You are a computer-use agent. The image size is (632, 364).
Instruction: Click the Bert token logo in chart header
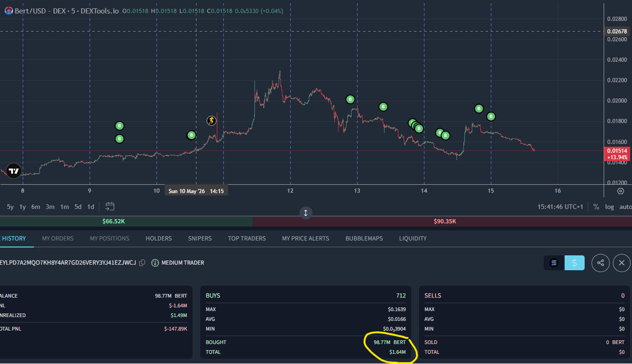[x=9, y=10]
